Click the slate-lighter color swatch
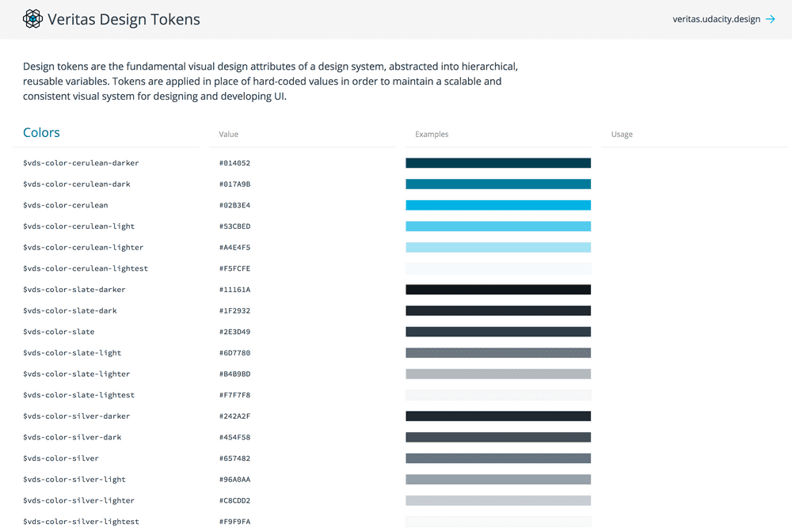792x532 pixels. click(x=498, y=373)
